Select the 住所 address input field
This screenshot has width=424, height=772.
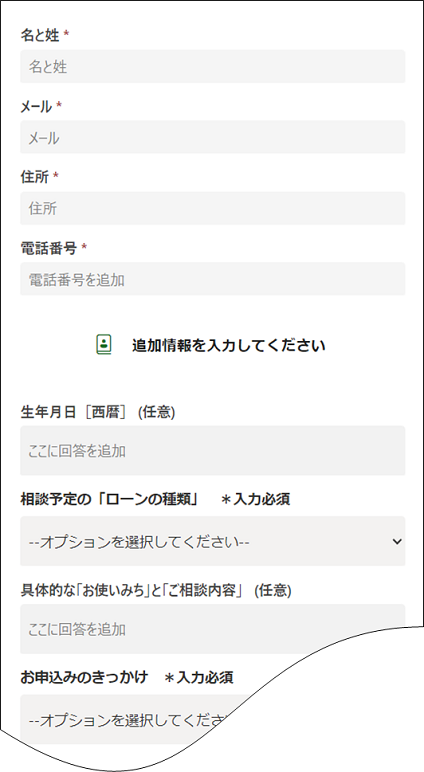(x=213, y=208)
